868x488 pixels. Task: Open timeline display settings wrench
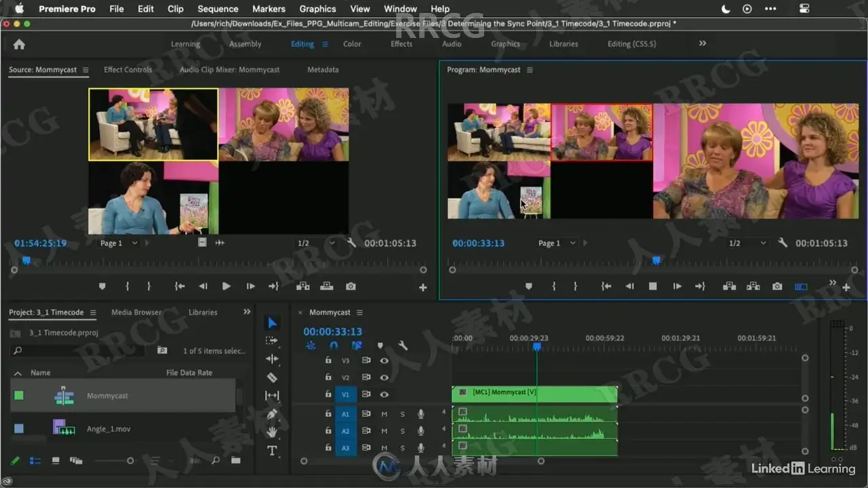pyautogui.click(x=403, y=346)
